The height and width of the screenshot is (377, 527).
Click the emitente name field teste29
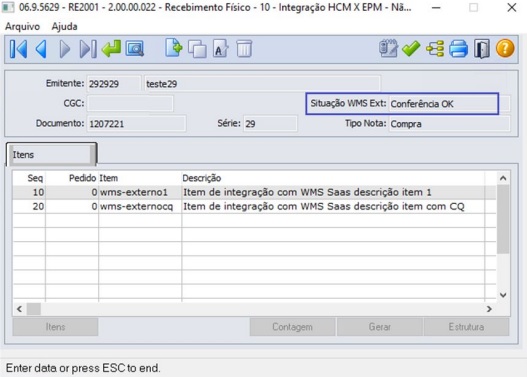tap(262, 84)
